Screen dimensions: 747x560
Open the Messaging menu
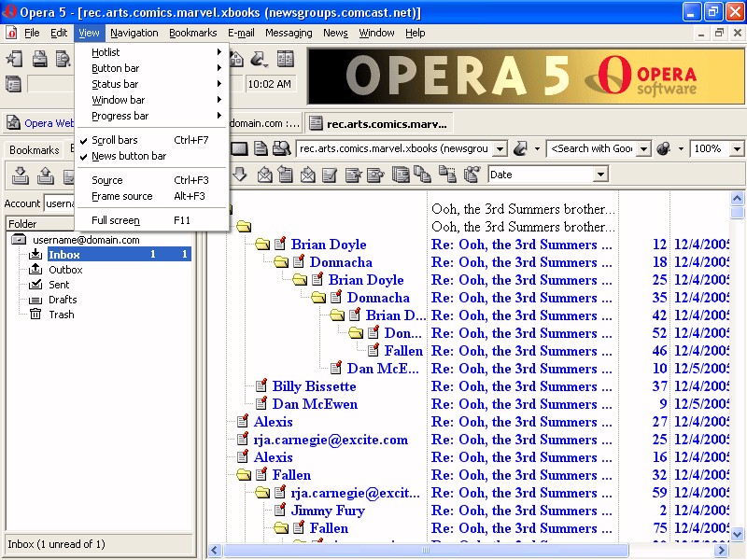click(289, 33)
